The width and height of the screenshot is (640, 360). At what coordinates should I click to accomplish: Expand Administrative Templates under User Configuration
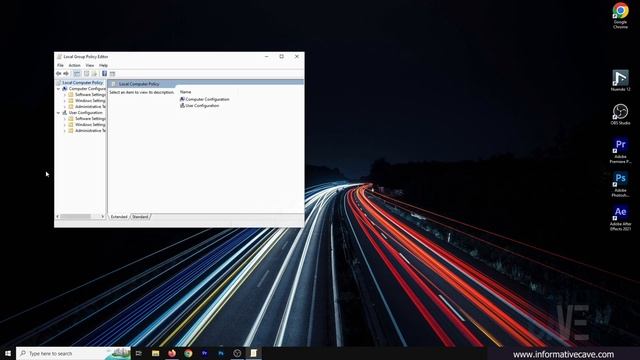coord(64,131)
